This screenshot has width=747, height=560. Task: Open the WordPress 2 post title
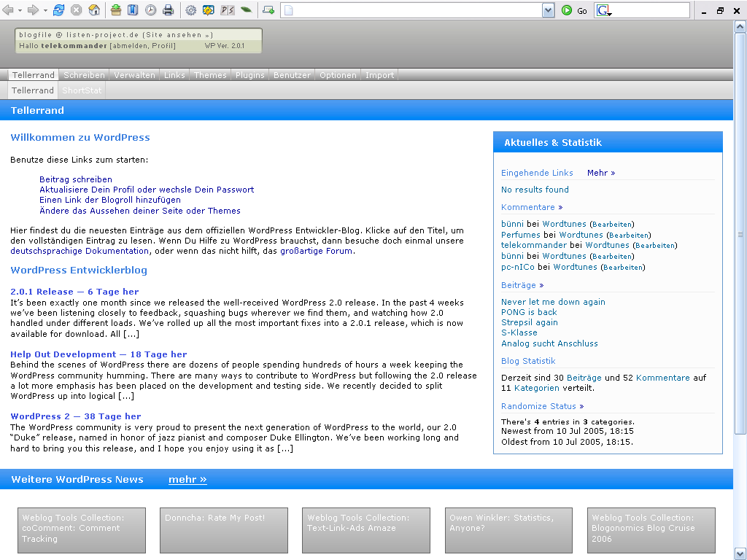pyautogui.click(x=76, y=416)
